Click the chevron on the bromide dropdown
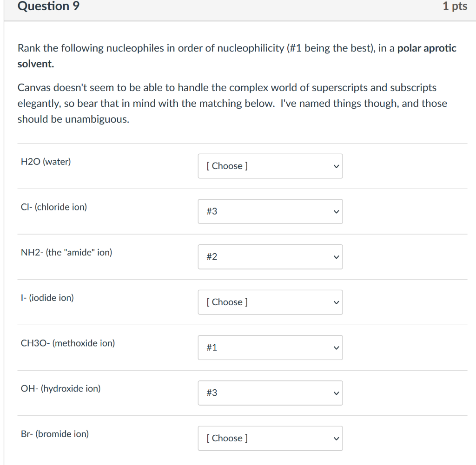 pos(336,438)
